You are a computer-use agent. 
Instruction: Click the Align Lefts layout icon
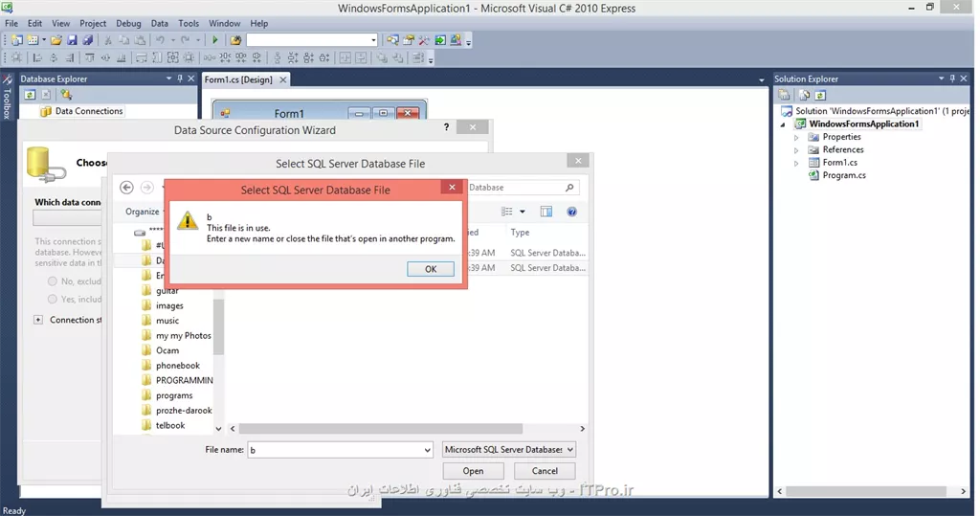(x=37, y=57)
